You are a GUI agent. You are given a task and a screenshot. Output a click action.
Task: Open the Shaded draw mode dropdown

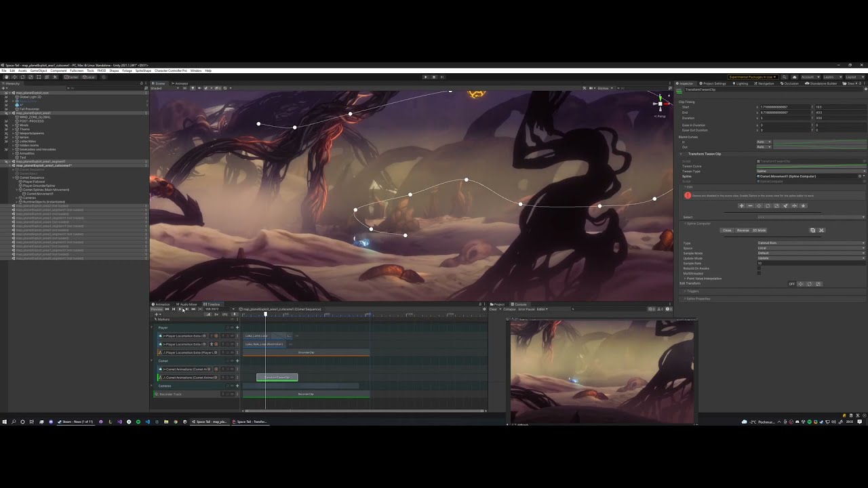click(x=165, y=88)
